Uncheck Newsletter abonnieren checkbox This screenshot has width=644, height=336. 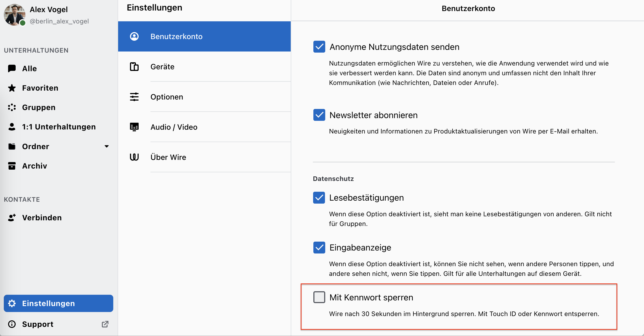319,115
